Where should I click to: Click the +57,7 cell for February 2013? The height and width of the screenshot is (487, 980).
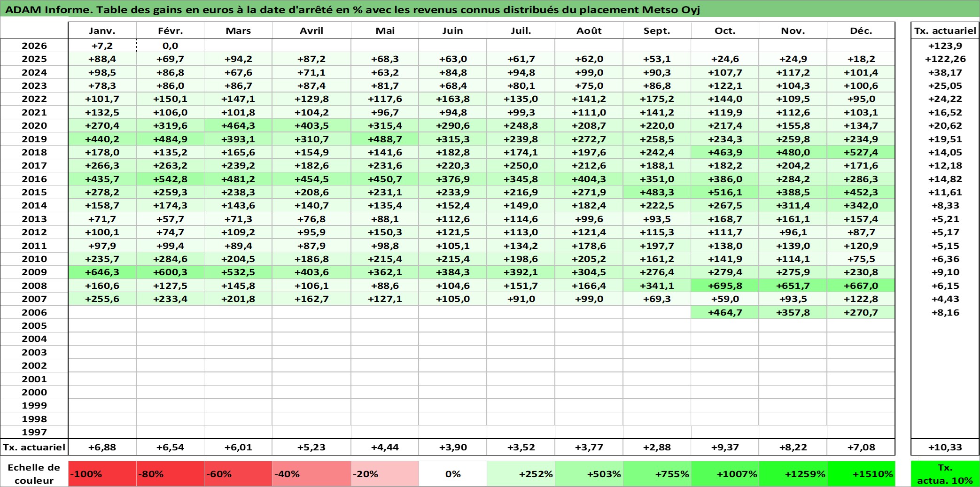(x=170, y=219)
